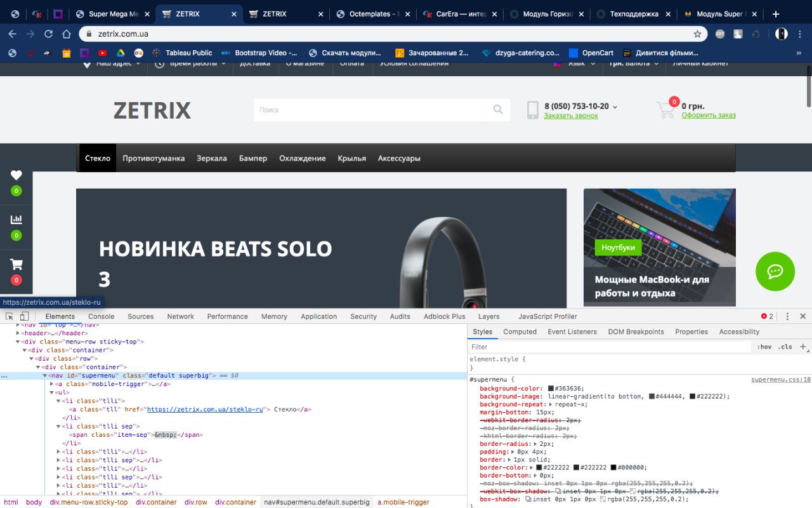Select div.row in the DOM breadcrumb
Image resolution: width=812 pixels, height=508 pixels.
click(196, 502)
